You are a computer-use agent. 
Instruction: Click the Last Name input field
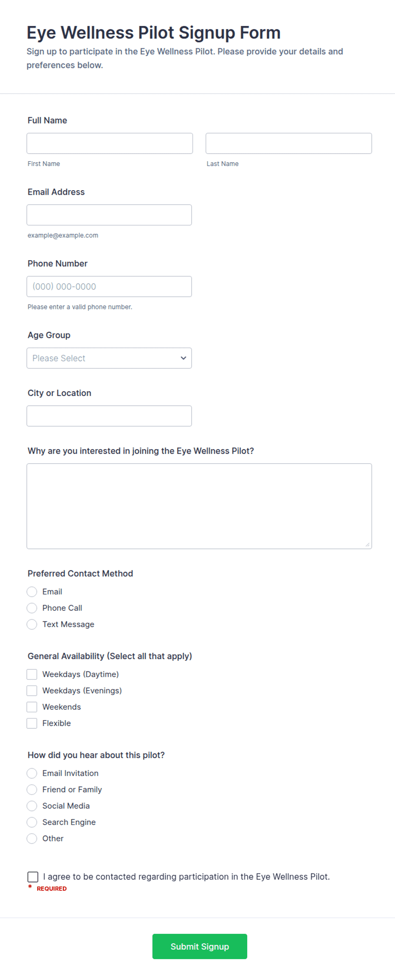pos(289,143)
